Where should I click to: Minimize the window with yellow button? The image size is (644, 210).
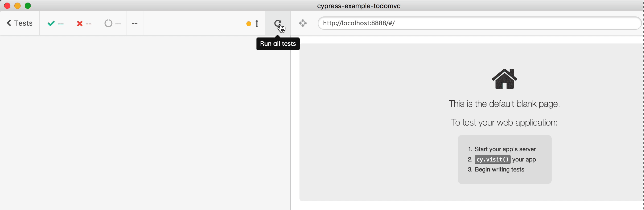[x=17, y=6]
